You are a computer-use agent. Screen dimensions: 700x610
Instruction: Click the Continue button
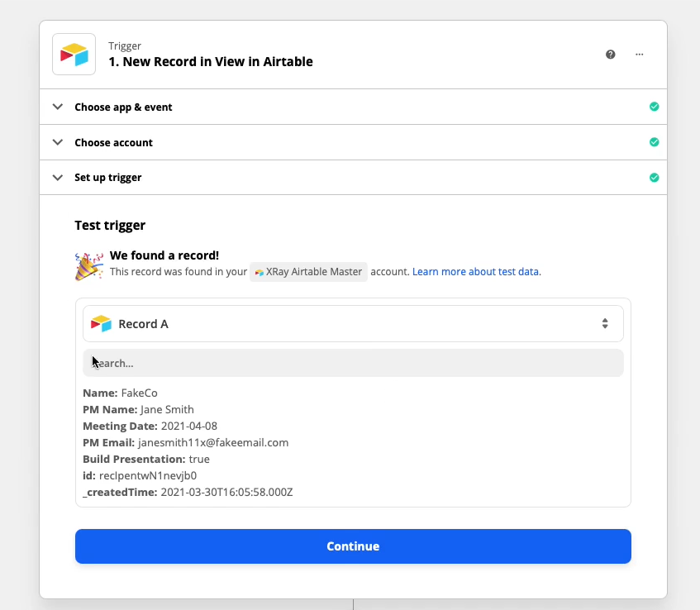click(x=353, y=546)
